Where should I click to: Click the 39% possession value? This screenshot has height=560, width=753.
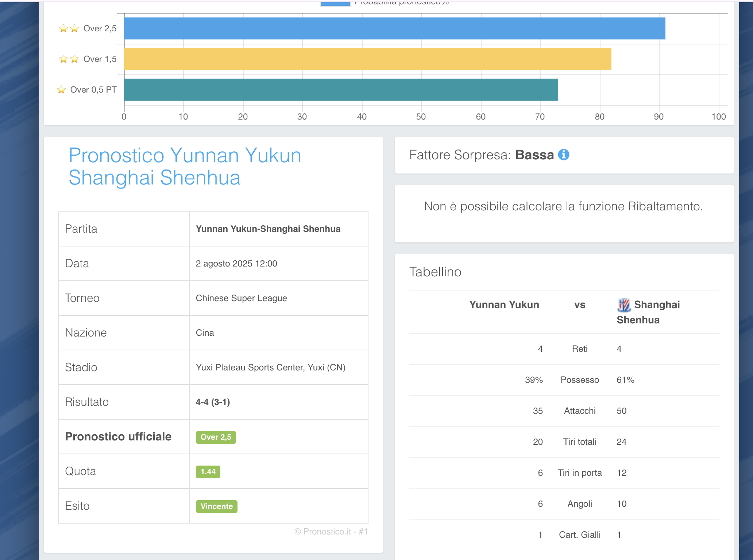[534, 380]
